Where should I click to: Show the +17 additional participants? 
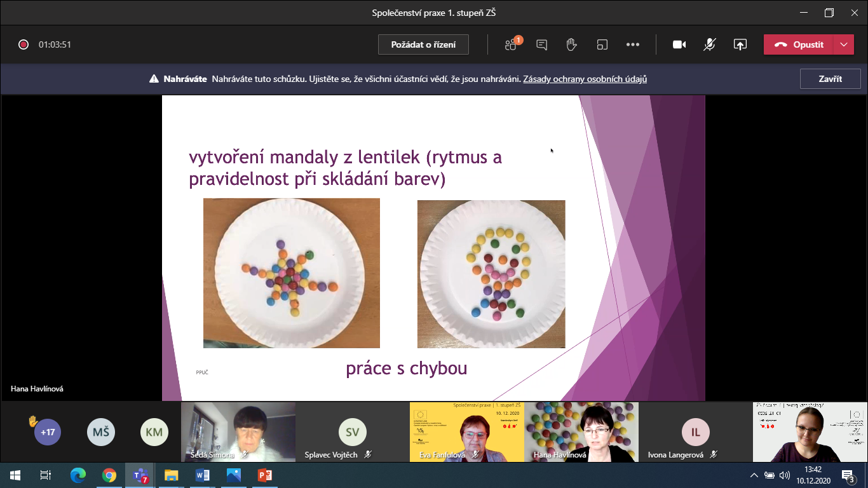(x=48, y=432)
